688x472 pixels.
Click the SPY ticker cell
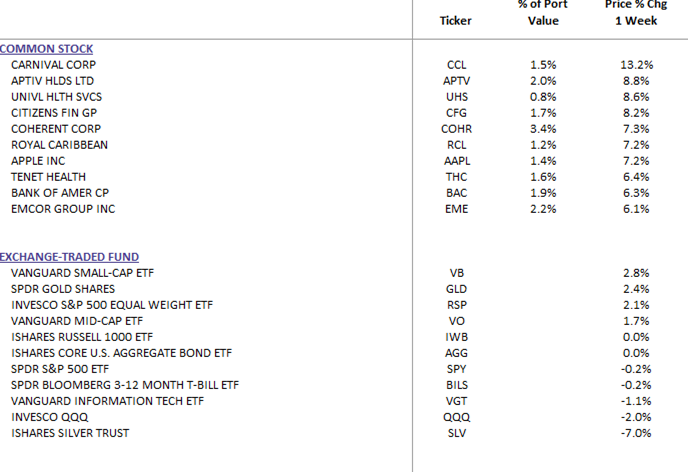click(456, 368)
